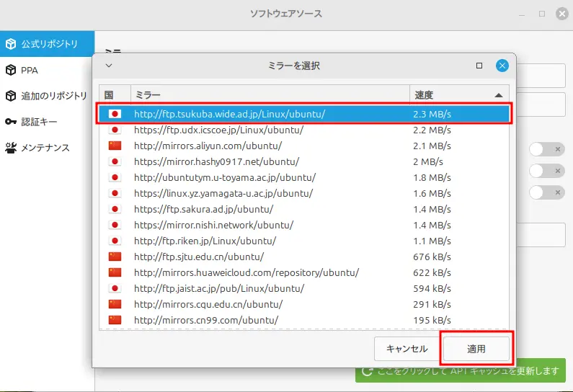This screenshot has height=392, width=573.
Task: Select the mirror.hashy0917.net mirror
Action: pos(304,161)
